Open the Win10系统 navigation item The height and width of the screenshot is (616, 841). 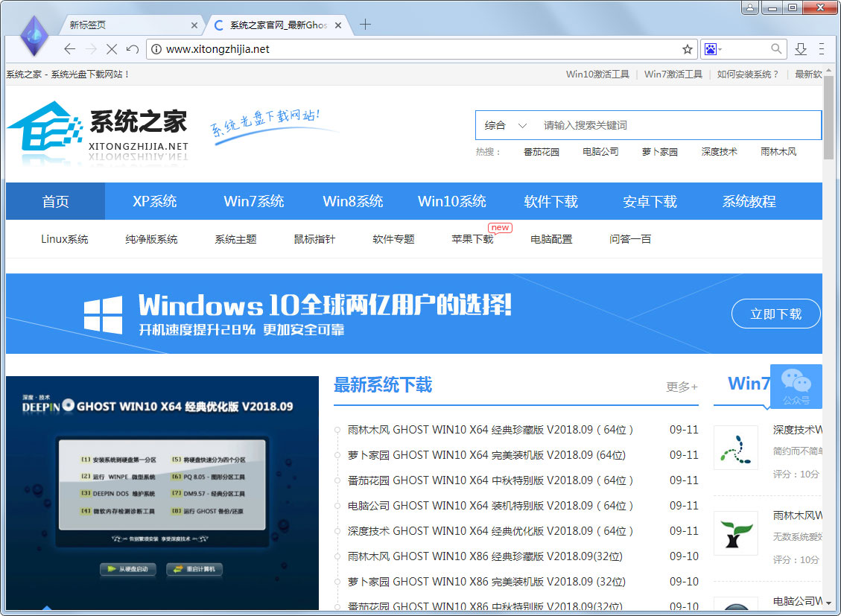click(x=452, y=202)
